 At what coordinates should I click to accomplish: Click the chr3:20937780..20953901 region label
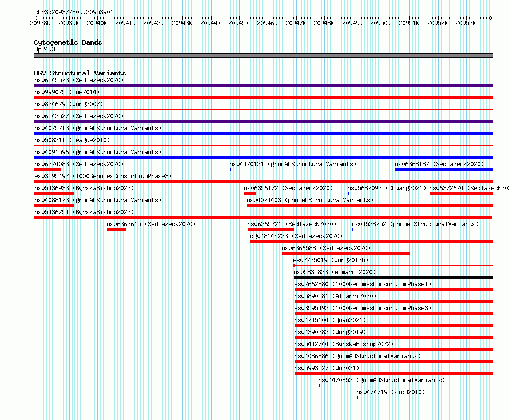(x=74, y=12)
